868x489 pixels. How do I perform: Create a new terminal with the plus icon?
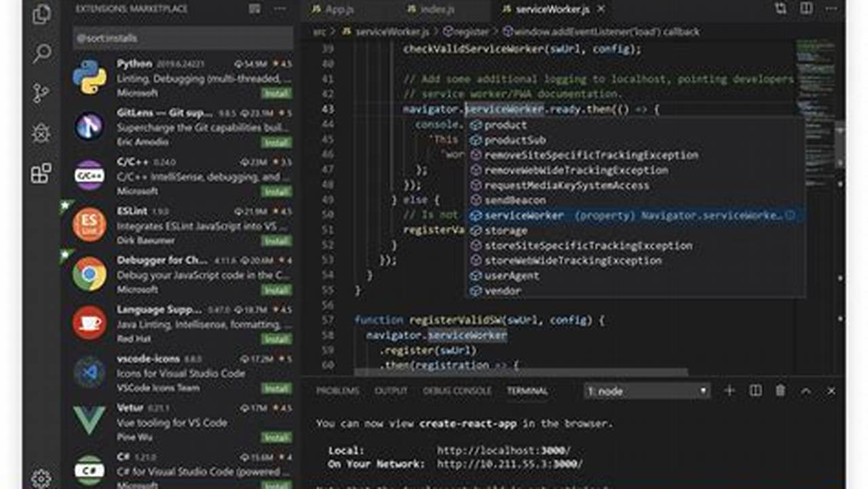(x=728, y=391)
